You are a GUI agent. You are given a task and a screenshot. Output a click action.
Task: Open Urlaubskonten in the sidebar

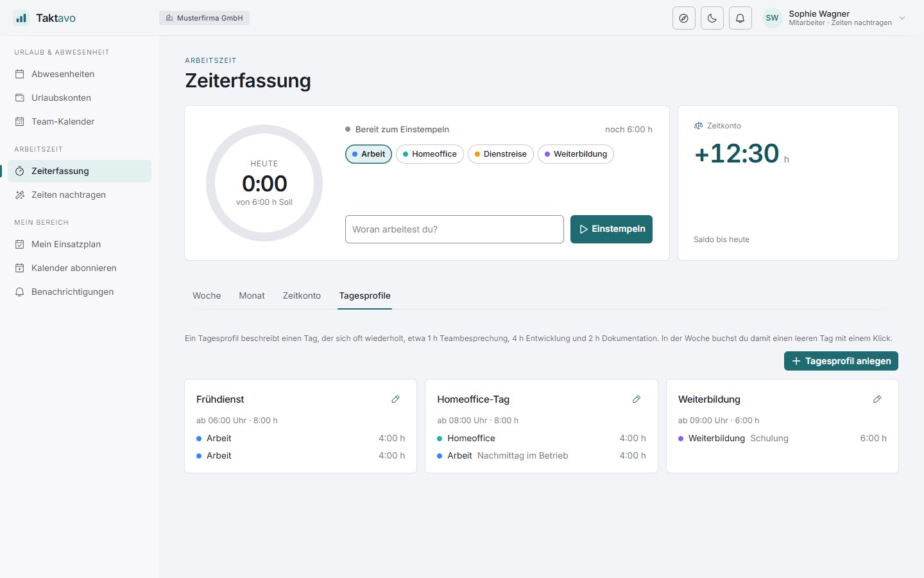click(x=80, y=98)
